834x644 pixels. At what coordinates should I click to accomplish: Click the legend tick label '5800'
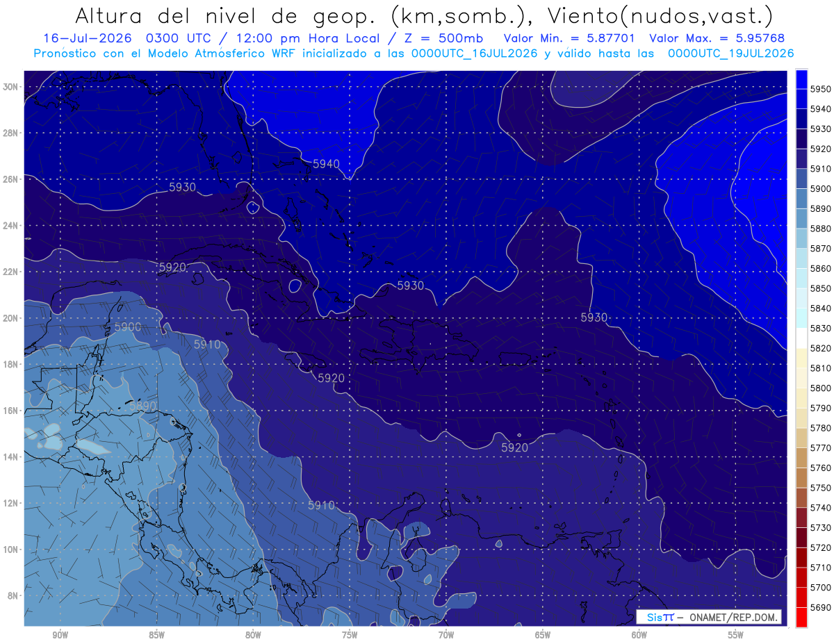point(820,388)
